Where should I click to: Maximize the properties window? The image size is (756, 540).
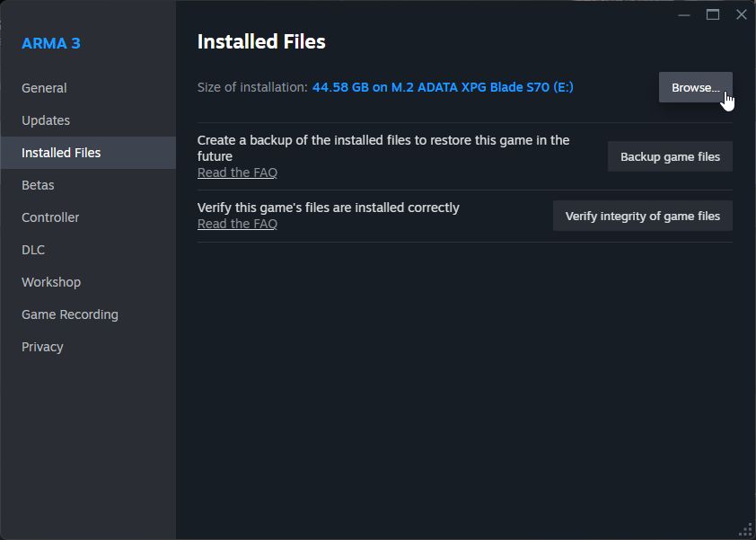(x=713, y=15)
